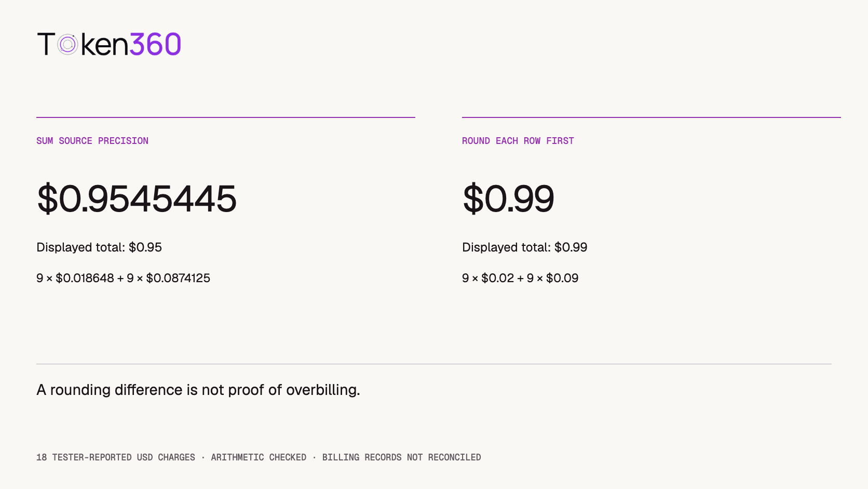The width and height of the screenshot is (868, 489).
Task: Click the circular ring icon in logo
Action: coord(67,45)
